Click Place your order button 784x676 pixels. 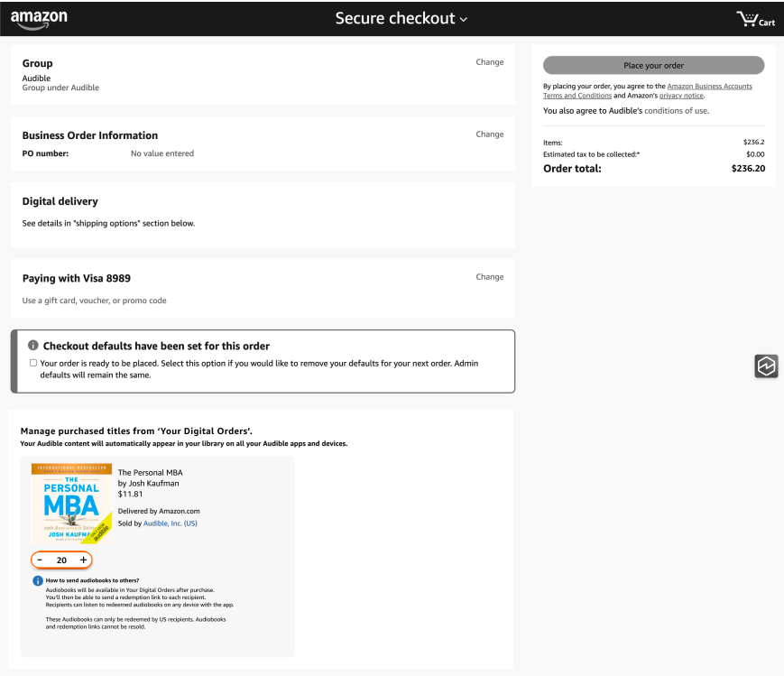(x=653, y=66)
